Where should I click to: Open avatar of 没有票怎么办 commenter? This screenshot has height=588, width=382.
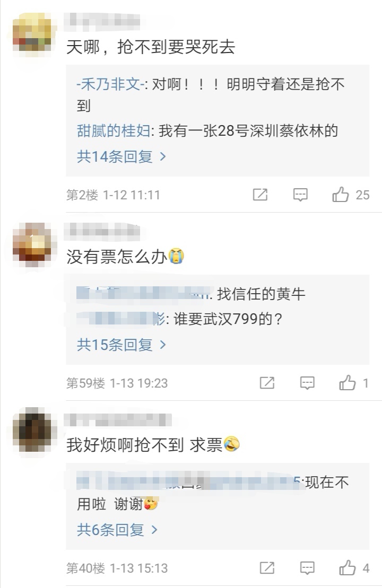click(32, 244)
